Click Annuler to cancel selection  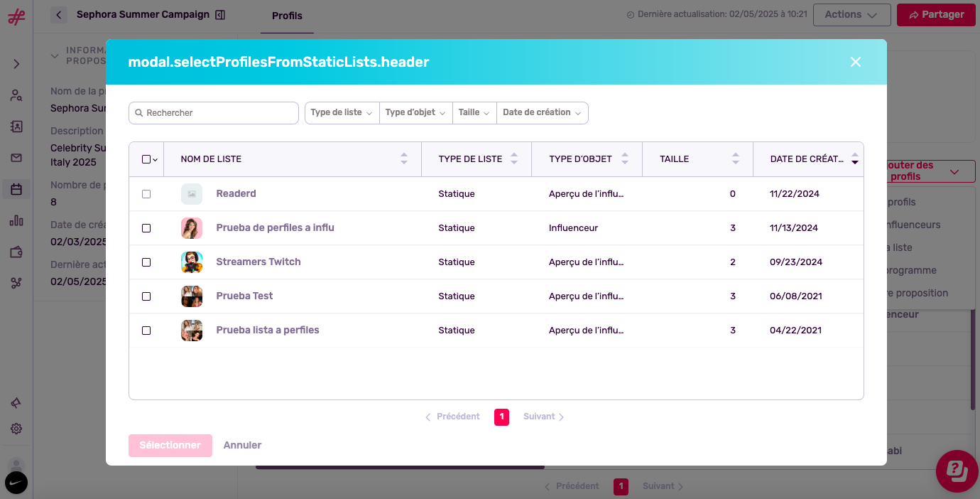pos(243,446)
